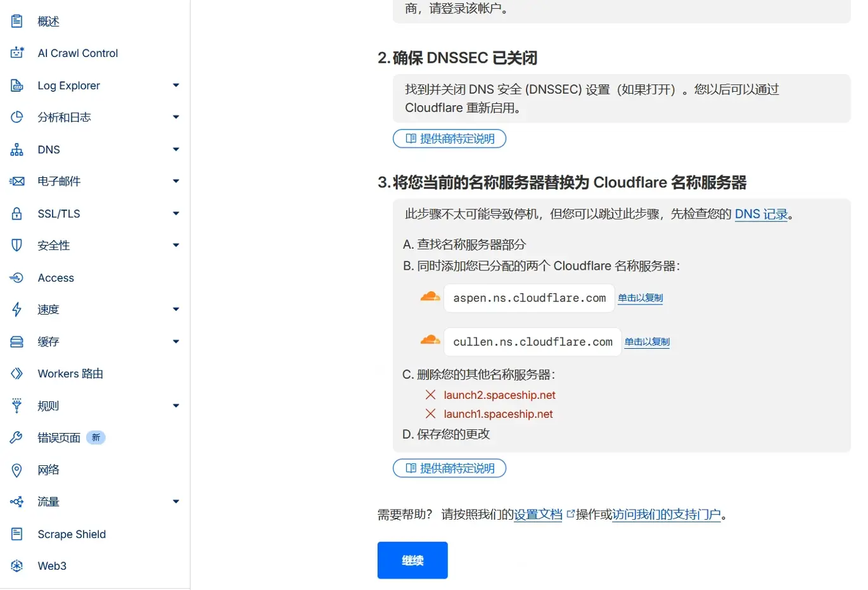Click the Log Explorer document icon
The width and height of the screenshot is (868, 590).
[x=17, y=85]
